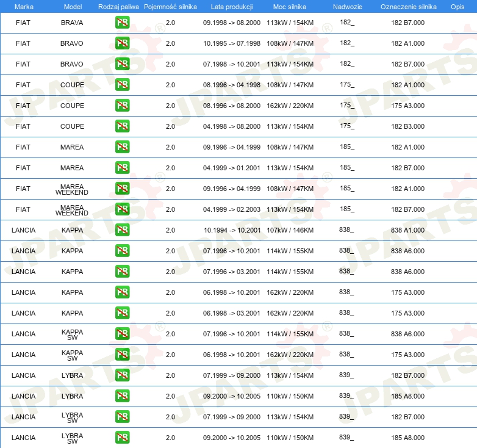Click fuel icon for MAREA WEEKEND 09.1996 -> 04.1999

coord(122,189)
